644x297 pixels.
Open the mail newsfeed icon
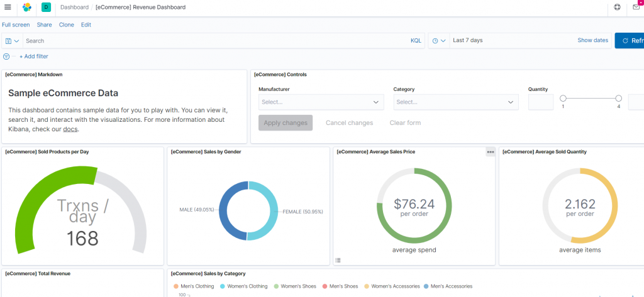coord(636,7)
